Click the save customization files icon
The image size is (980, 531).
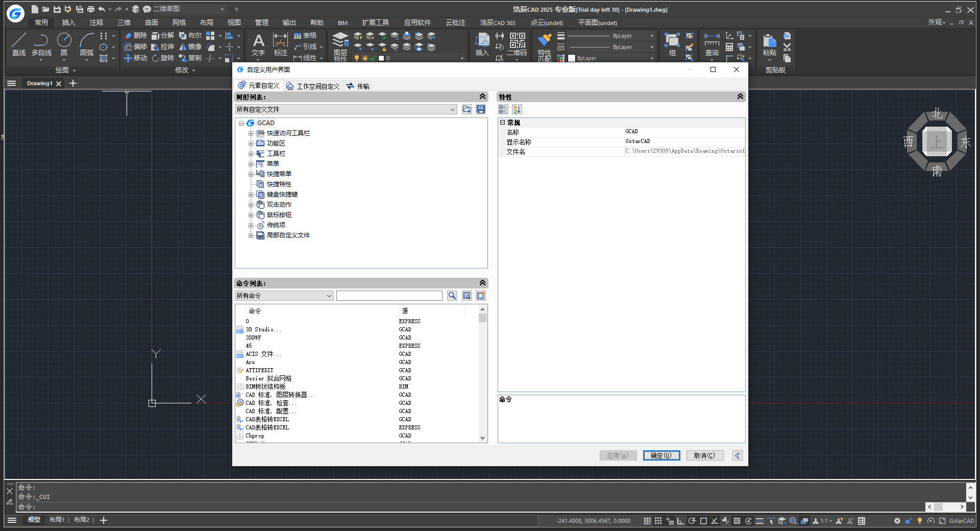pyautogui.click(x=481, y=109)
